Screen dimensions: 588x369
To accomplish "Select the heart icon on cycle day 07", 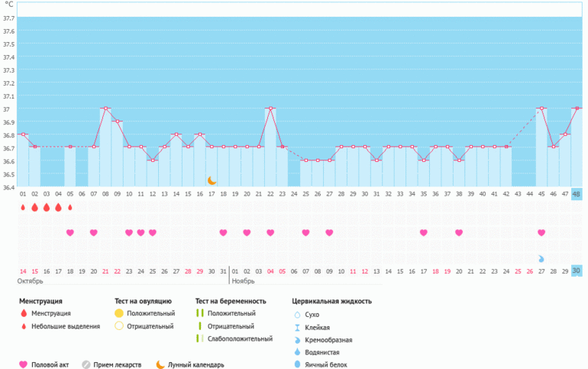I will 94,232.
